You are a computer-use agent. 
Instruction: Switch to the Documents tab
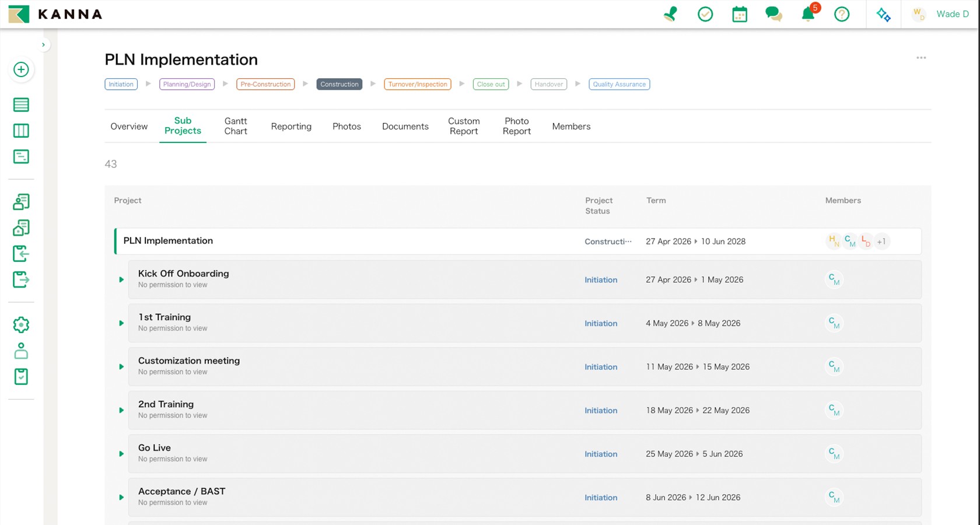(x=405, y=126)
